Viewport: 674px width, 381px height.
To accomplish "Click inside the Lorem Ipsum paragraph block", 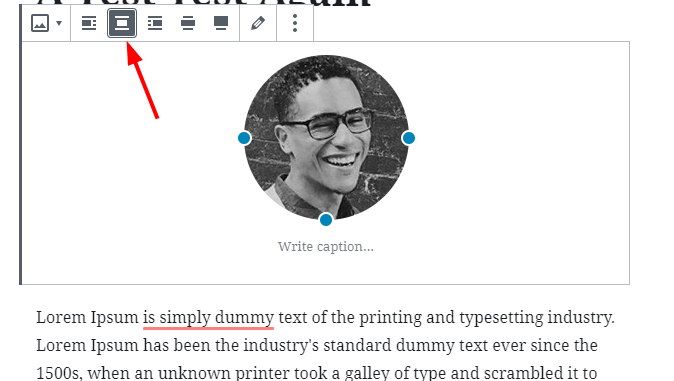I will (325, 345).
